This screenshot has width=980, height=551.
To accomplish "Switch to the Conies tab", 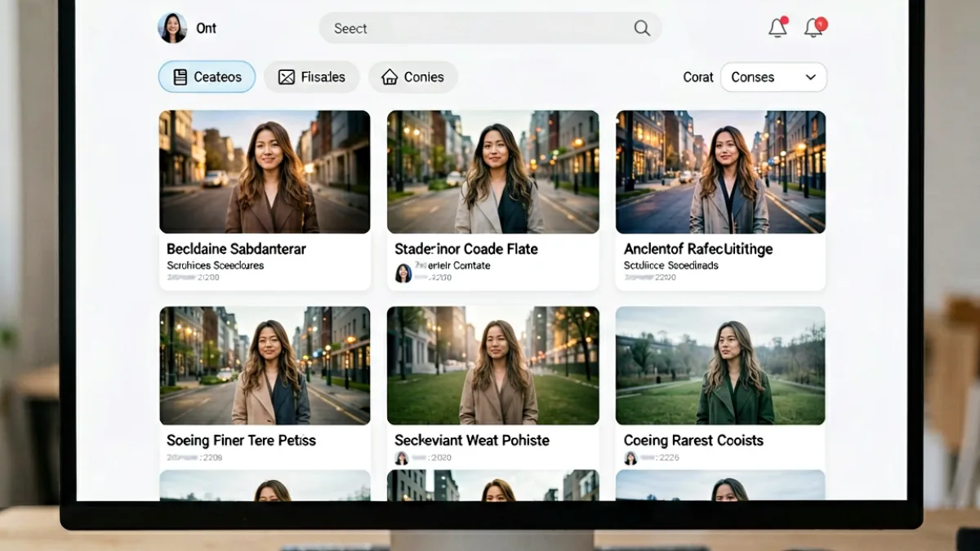I will point(412,77).
